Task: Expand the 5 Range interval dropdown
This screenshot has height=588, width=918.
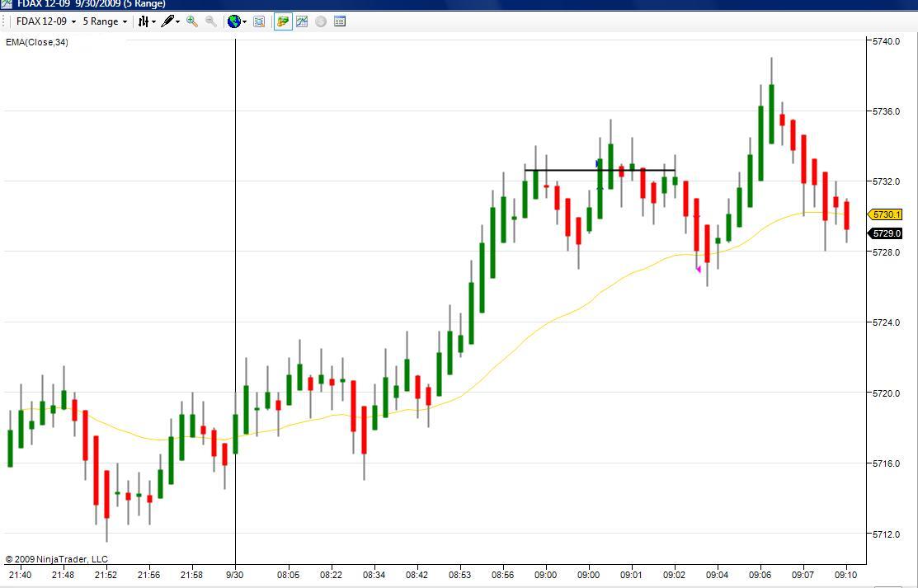Action: click(105, 21)
